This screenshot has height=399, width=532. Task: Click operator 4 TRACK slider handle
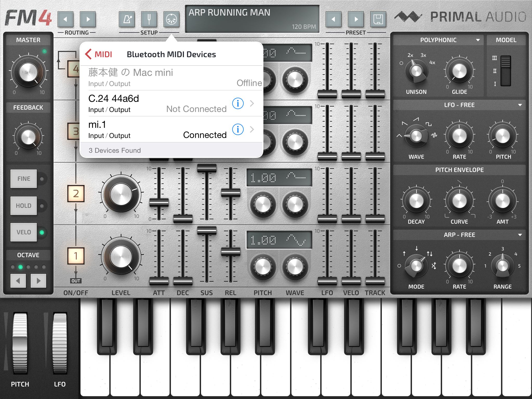(x=375, y=94)
